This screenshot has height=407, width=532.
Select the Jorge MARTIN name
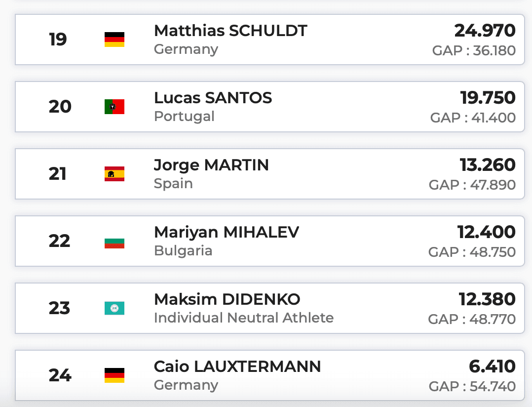click(211, 165)
